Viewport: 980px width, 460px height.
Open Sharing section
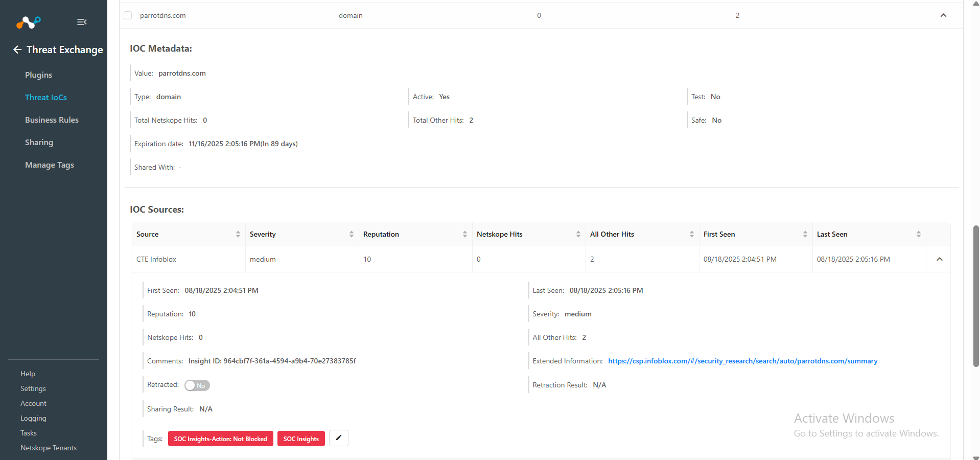coord(39,142)
